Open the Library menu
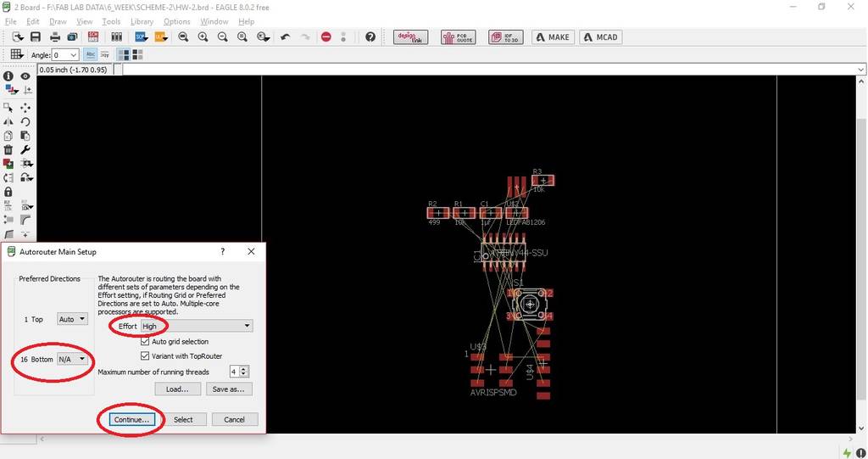The width and height of the screenshot is (868, 459). point(142,21)
